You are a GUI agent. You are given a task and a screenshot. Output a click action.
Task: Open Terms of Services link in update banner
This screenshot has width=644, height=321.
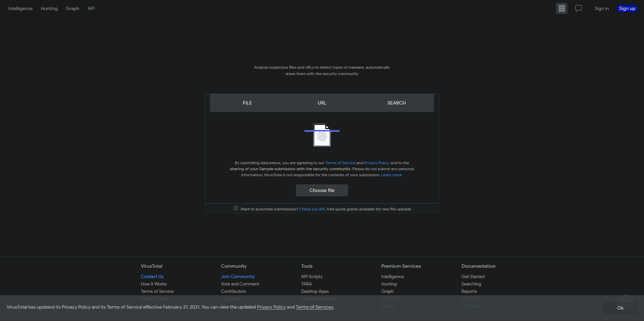coord(315,307)
